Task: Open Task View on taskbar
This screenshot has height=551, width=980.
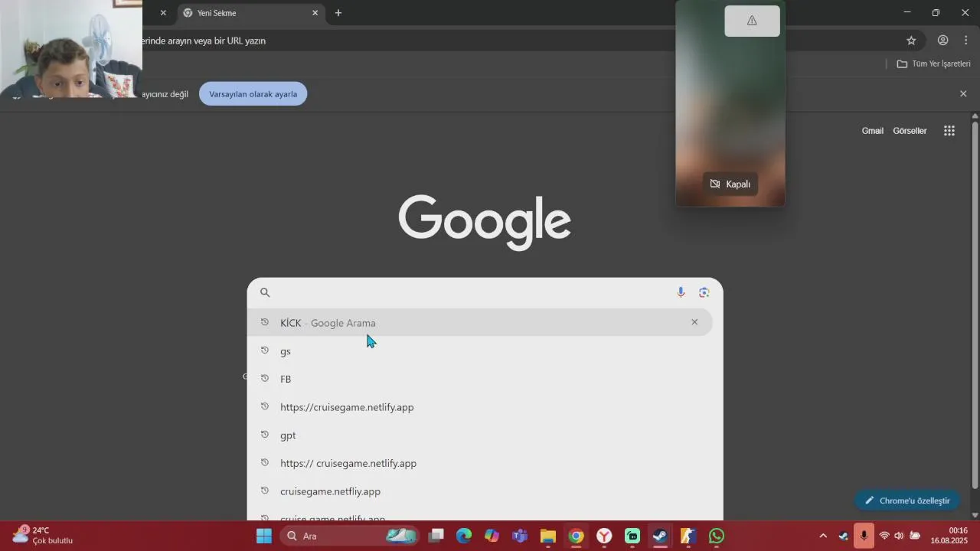Action: pyautogui.click(x=436, y=536)
